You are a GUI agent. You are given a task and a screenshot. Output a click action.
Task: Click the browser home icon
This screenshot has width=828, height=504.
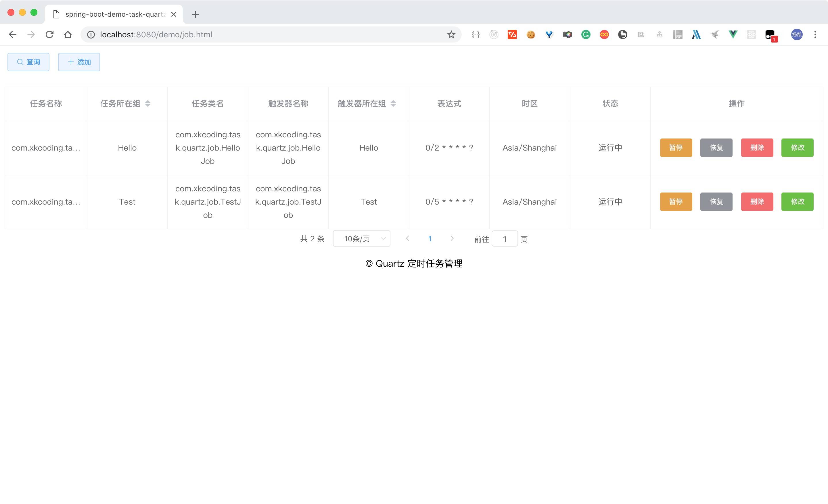point(68,34)
